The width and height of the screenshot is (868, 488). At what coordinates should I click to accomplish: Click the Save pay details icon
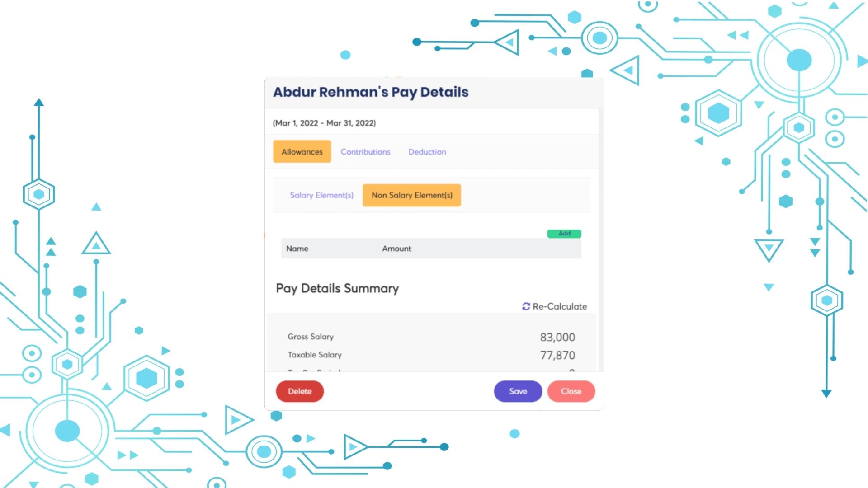(x=518, y=391)
